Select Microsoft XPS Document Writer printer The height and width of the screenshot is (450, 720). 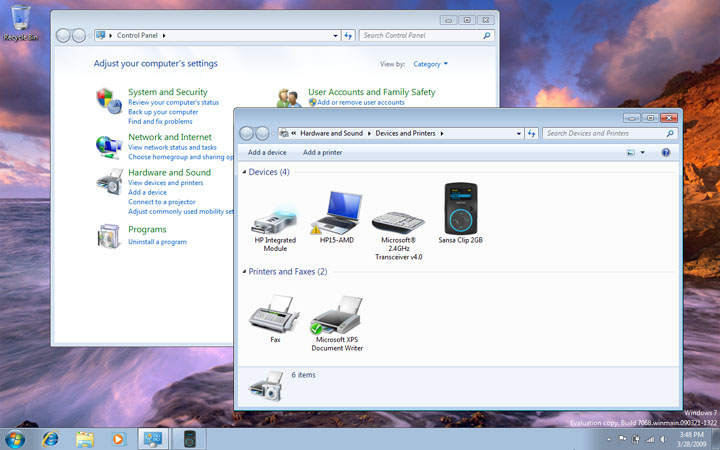pyautogui.click(x=338, y=316)
